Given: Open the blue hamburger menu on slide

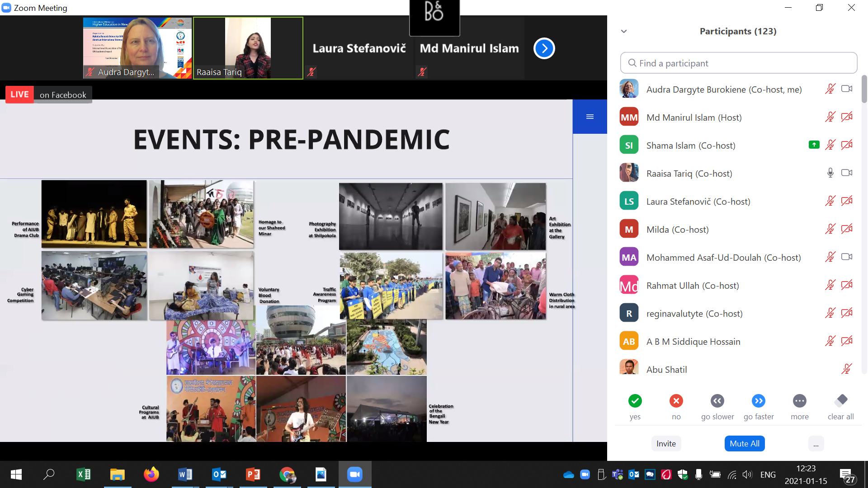Looking at the screenshot, I should pos(590,117).
